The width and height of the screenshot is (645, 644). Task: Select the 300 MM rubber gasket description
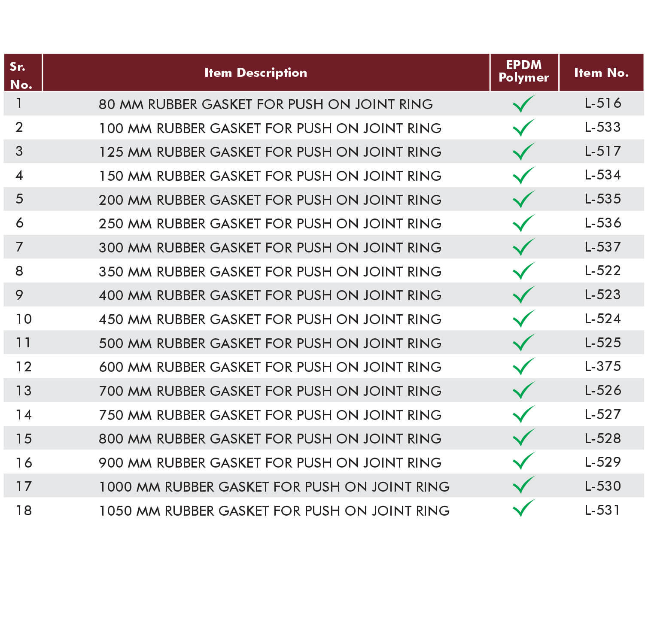click(x=270, y=248)
